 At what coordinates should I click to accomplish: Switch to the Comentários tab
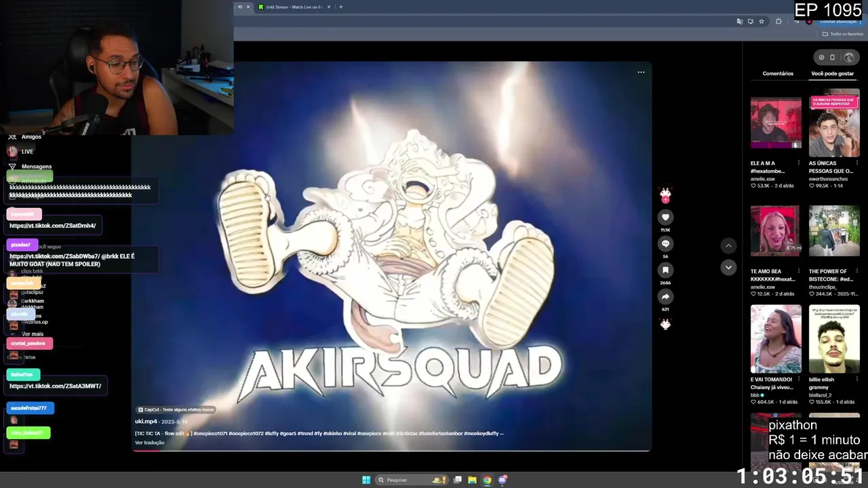pos(778,73)
